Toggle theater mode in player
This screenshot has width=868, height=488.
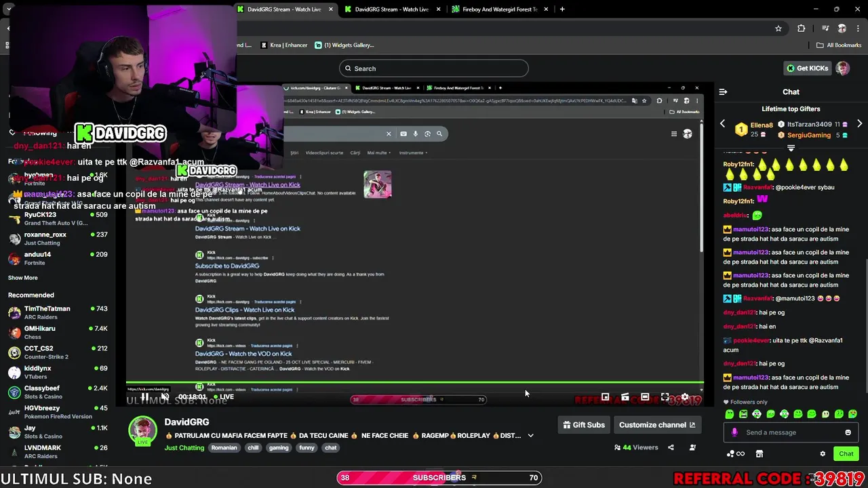coord(645,397)
